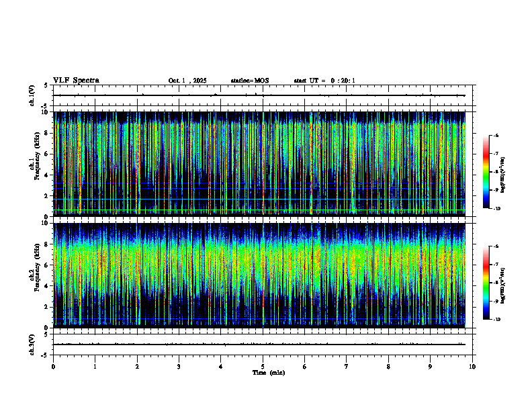Click the 'Time (min)' axis label
532x411 pixels.
coord(269,373)
